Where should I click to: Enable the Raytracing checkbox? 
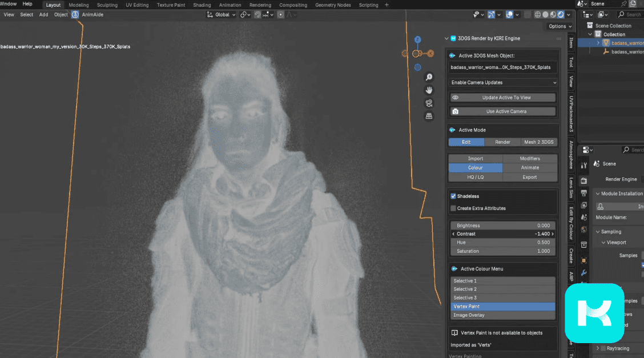(x=604, y=348)
